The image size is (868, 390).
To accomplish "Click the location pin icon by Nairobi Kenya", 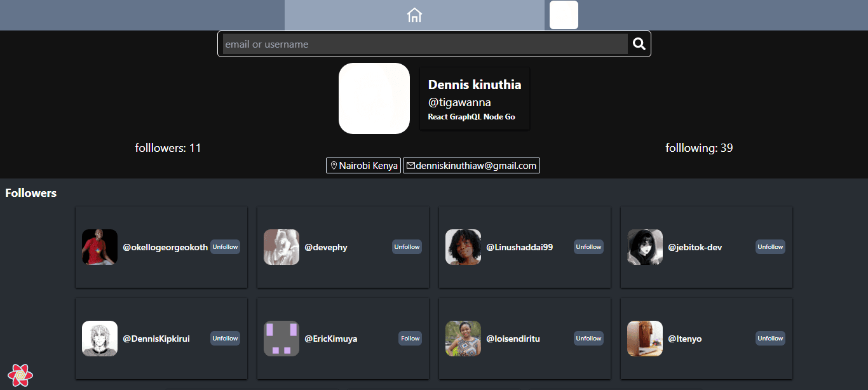I will pyautogui.click(x=334, y=166).
